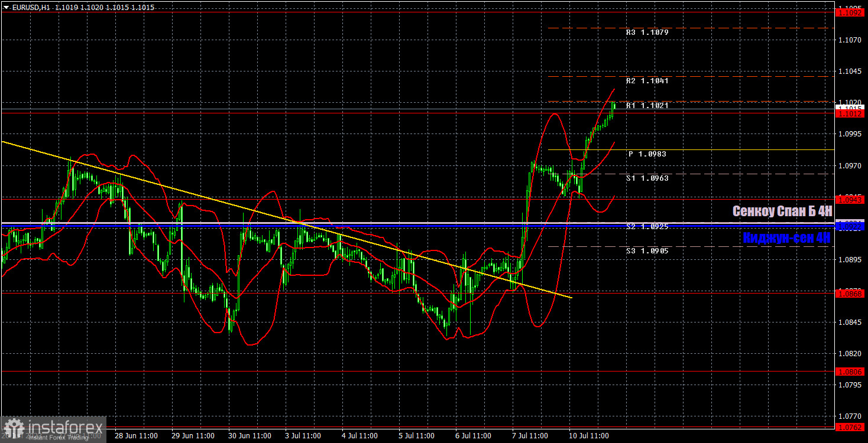Click the red 1.0806 price level tag
Screen dimensions: 868x443
tap(850, 372)
